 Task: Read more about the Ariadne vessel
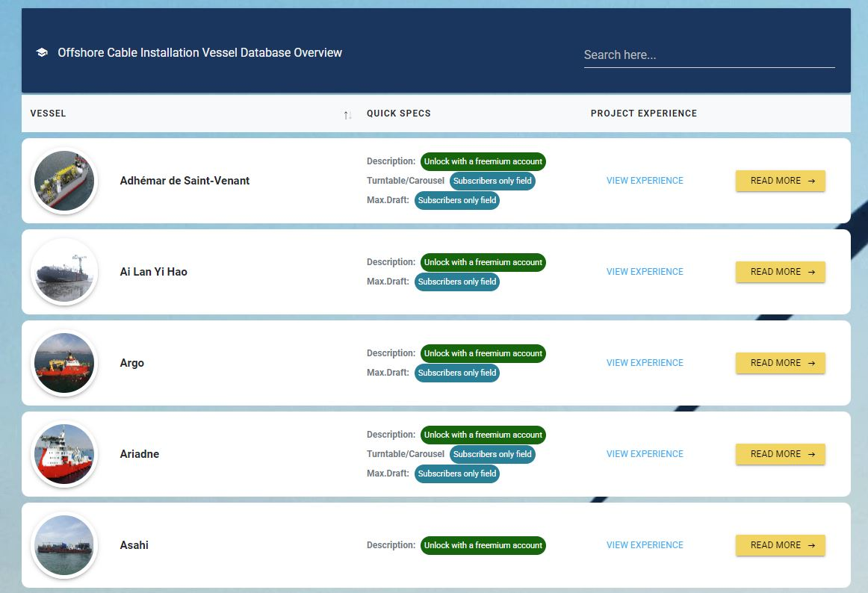pos(780,454)
